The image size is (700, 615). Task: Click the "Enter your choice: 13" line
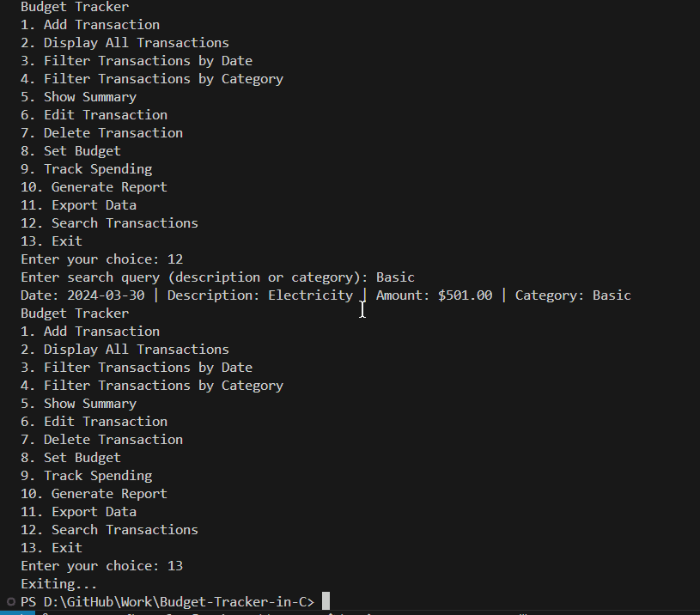101,566
